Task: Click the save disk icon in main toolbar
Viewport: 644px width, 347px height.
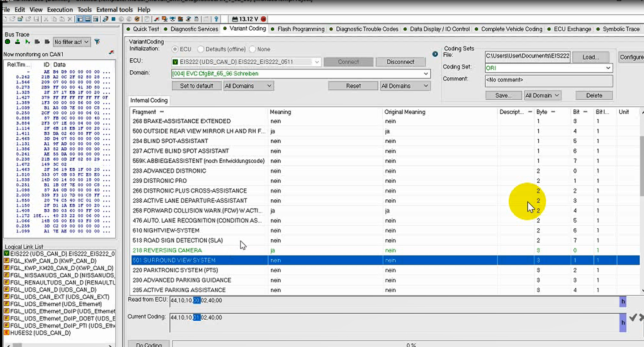Action: [36, 19]
